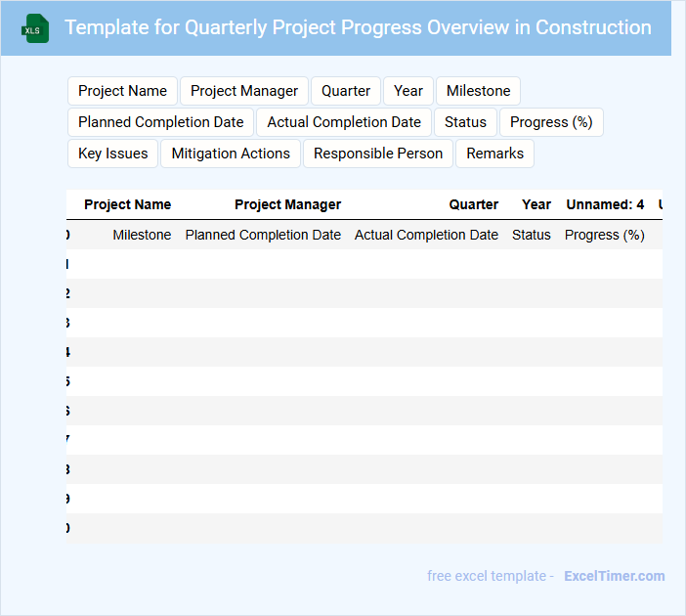This screenshot has width=686, height=616.
Task: Click the page title heading text
Action: [x=358, y=27]
